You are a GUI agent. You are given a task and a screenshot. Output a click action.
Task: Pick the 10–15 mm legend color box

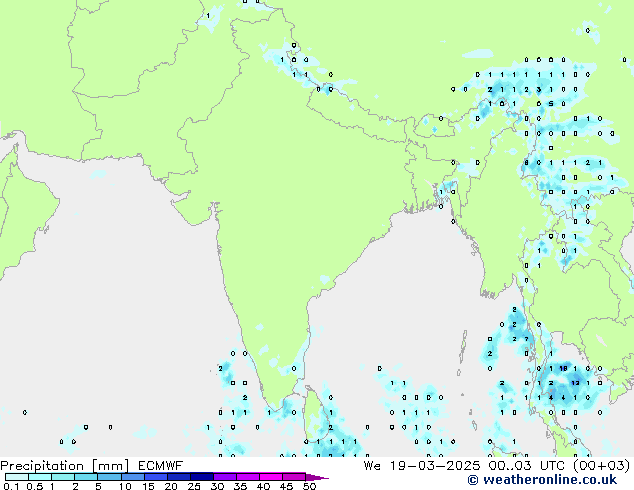click(132, 477)
